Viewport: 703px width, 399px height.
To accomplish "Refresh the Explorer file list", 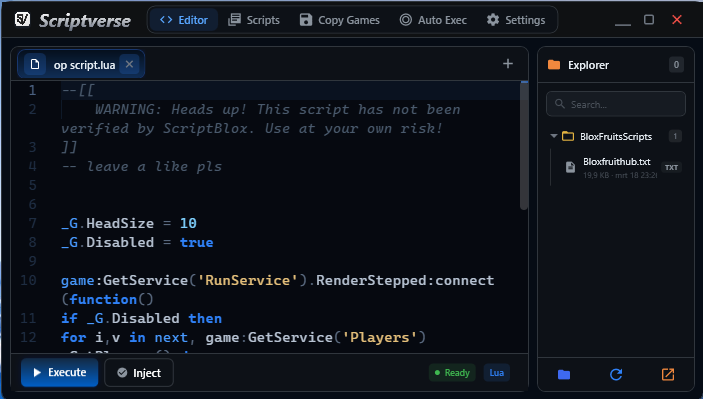I will pos(616,374).
